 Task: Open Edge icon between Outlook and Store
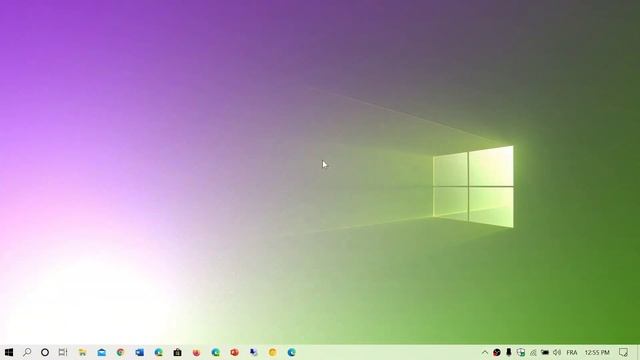(159, 352)
